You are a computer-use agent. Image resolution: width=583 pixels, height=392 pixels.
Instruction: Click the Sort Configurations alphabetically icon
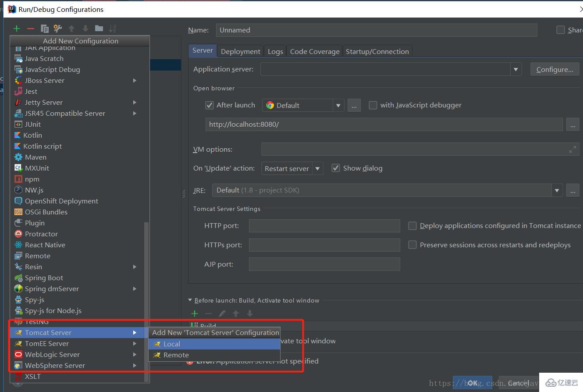coord(113,29)
